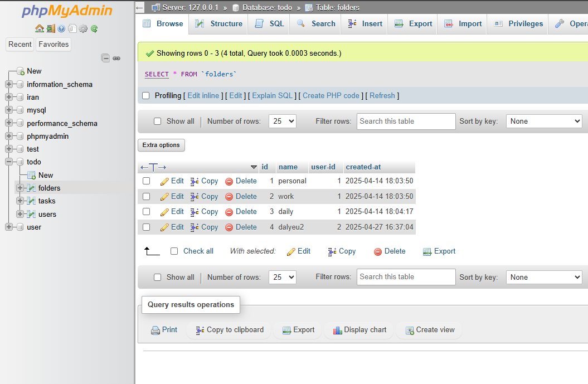The height and width of the screenshot is (384, 588).
Task: Open the tasks table icon in tree
Action: coord(32,201)
